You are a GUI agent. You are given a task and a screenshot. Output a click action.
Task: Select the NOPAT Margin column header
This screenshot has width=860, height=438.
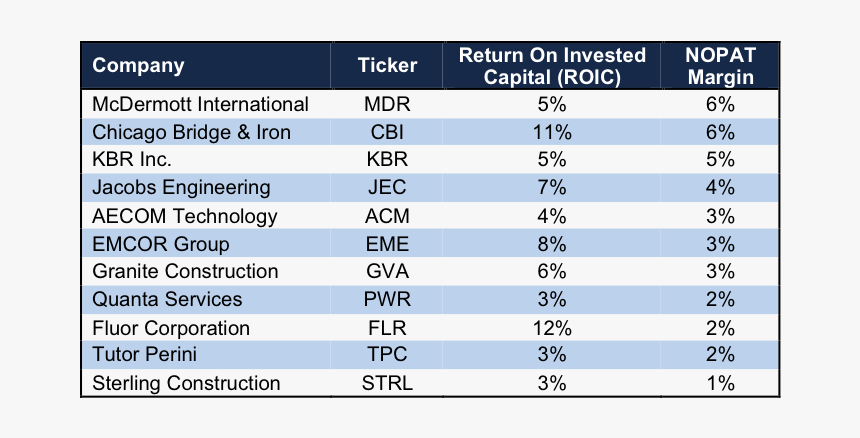pyautogui.click(x=720, y=66)
